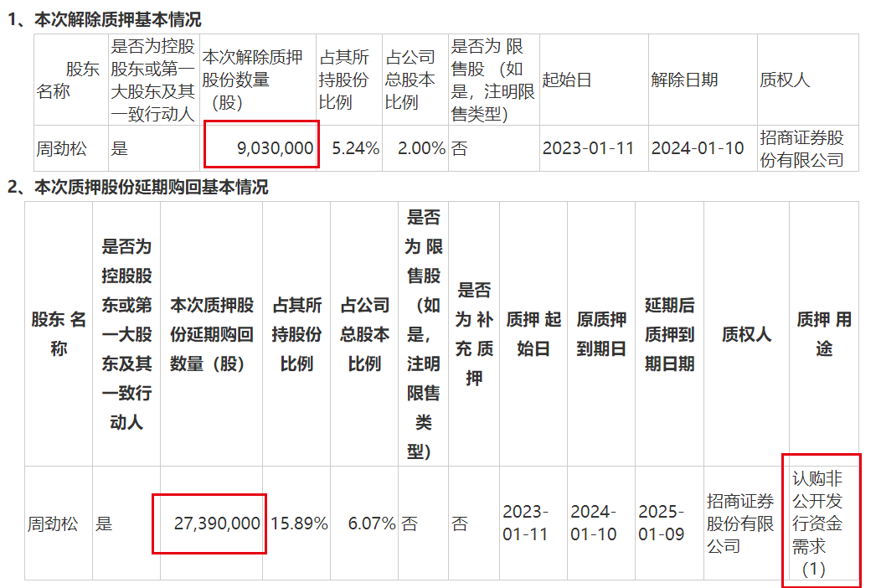This screenshot has width=881, height=588.
Task: Click the 延期后质押到期日 column header
Action: (x=668, y=333)
